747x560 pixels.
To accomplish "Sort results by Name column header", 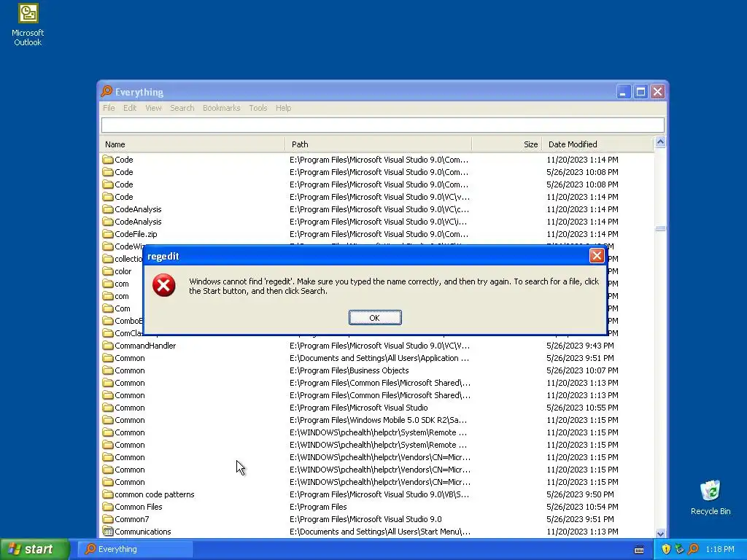I will coord(193,144).
